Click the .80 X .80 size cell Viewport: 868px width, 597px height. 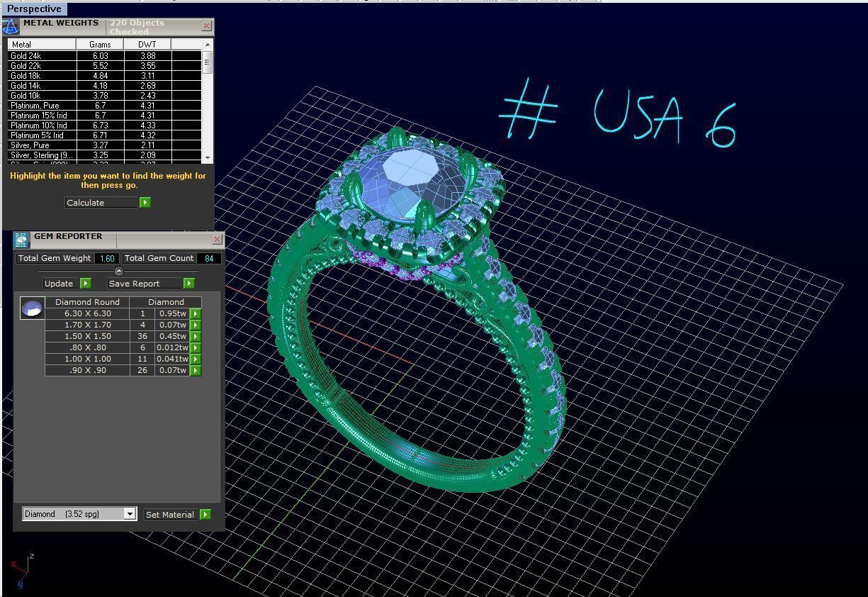pos(87,347)
